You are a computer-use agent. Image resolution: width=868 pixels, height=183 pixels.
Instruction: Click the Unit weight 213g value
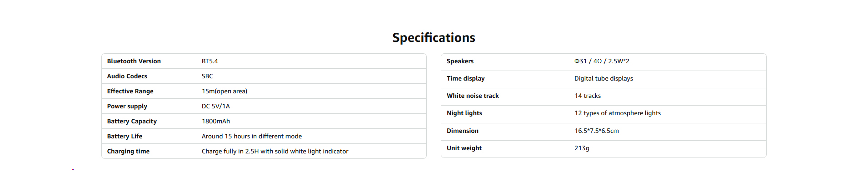582,148
